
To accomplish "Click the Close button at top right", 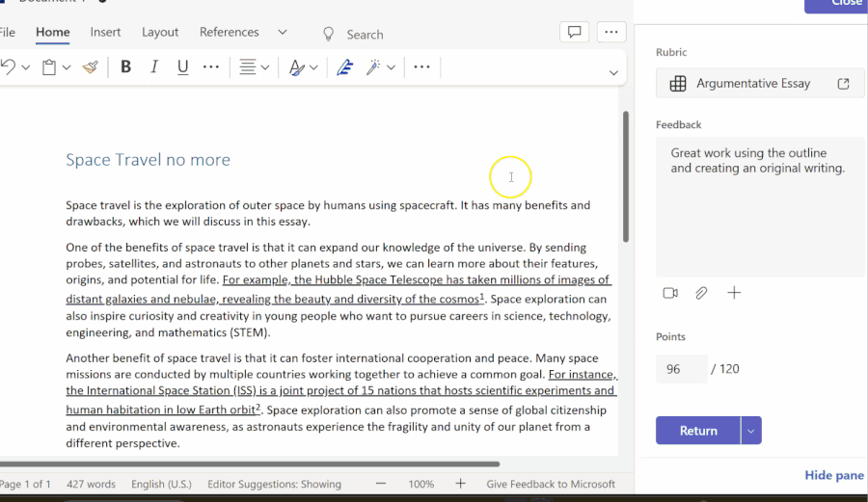I will [836, 5].
